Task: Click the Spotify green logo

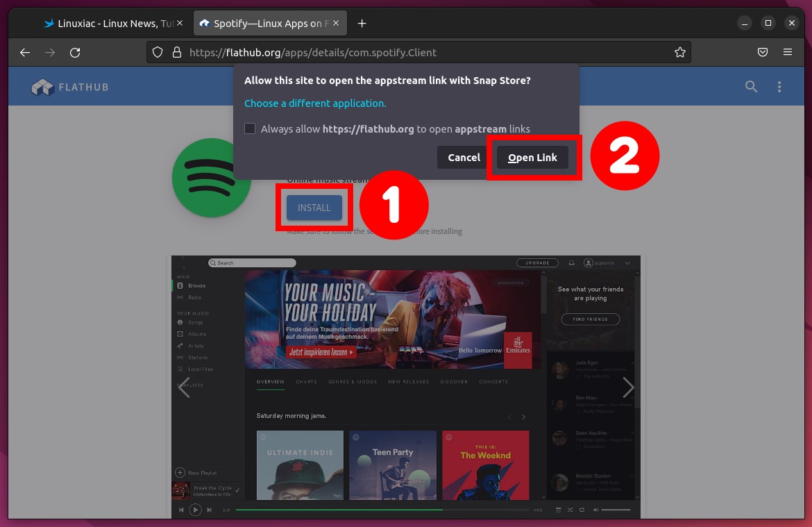Action: pyautogui.click(x=212, y=178)
